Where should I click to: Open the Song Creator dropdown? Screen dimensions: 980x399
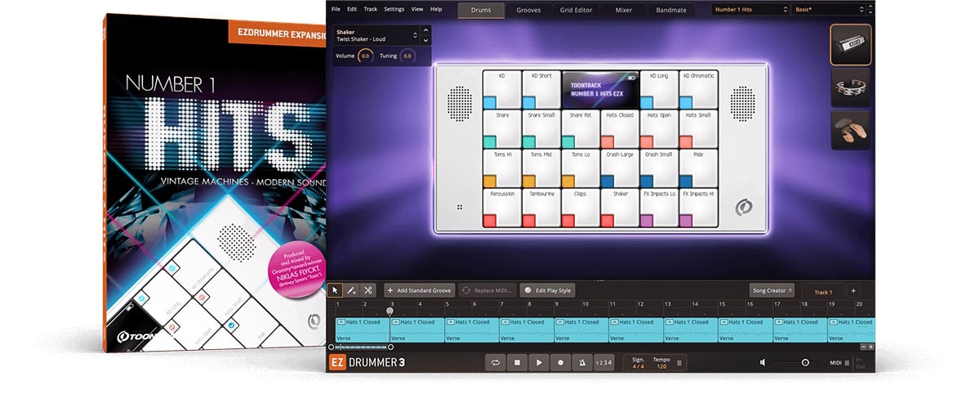pos(772,290)
